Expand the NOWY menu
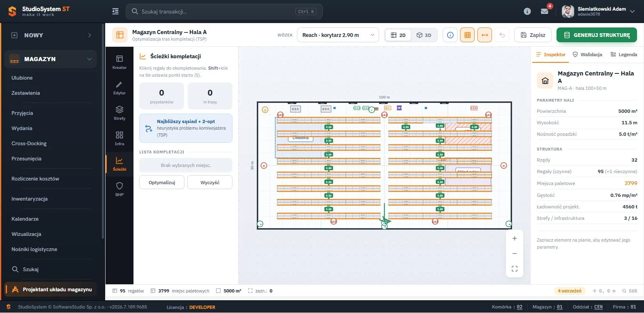 tap(51, 35)
